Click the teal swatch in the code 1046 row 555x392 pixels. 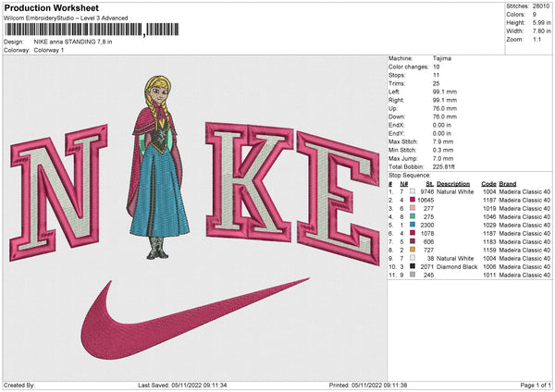pos(413,216)
